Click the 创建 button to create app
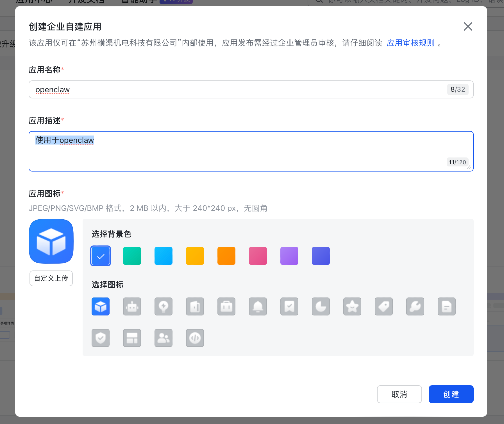Screen dimensions: 504x424 pyautogui.click(x=451, y=394)
